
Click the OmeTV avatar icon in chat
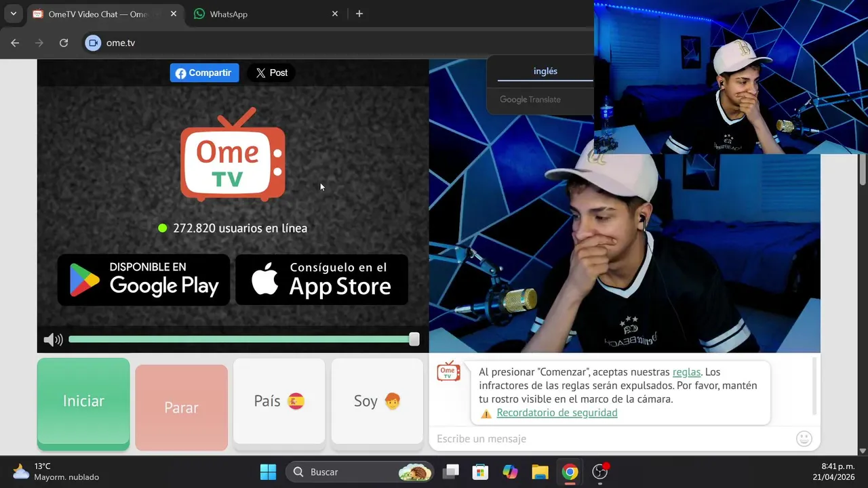click(448, 371)
